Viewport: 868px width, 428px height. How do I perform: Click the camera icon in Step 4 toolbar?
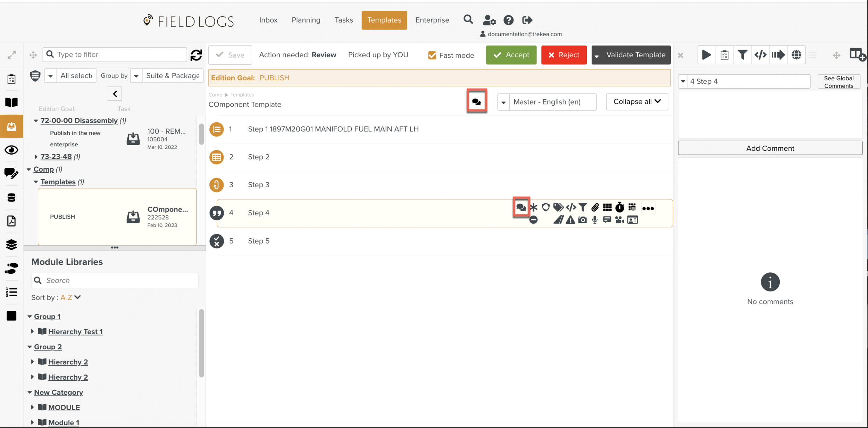(x=582, y=220)
